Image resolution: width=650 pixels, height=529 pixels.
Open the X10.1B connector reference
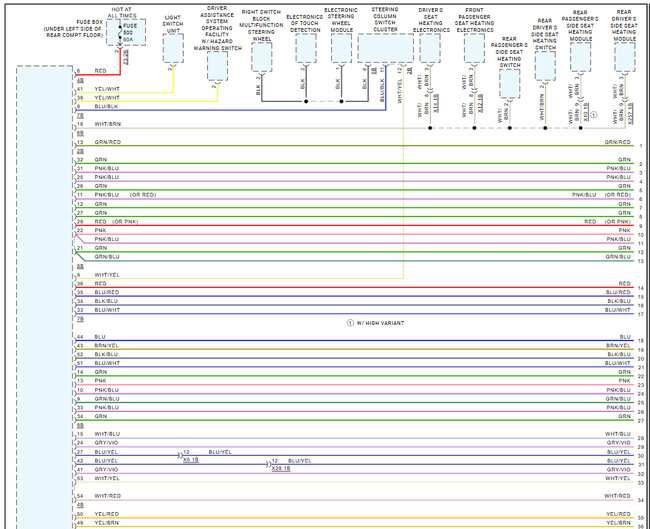pos(586,113)
